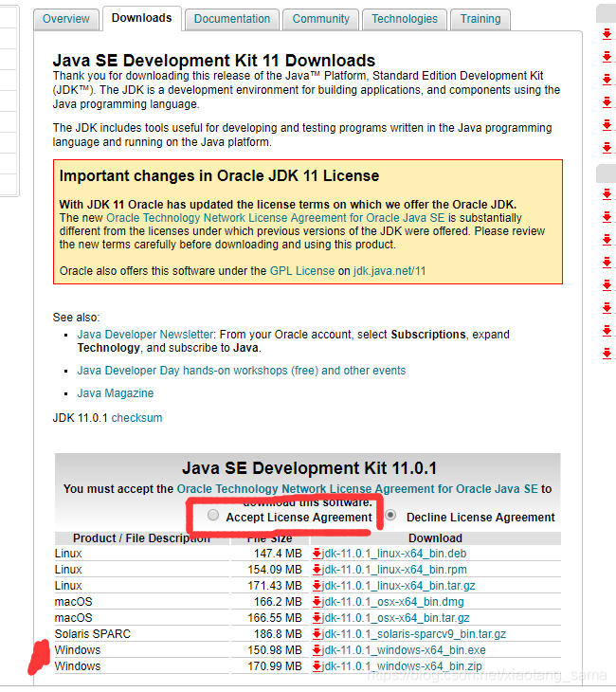The image size is (616, 692).
Task: Open Java Magazine link
Action: click(x=116, y=393)
